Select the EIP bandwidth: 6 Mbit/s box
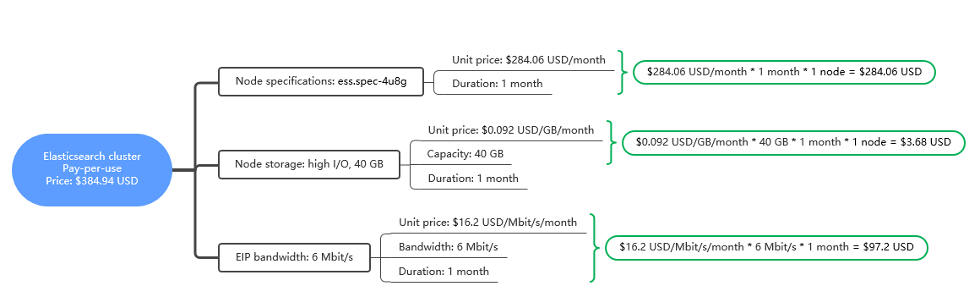980x308 pixels. tap(294, 257)
